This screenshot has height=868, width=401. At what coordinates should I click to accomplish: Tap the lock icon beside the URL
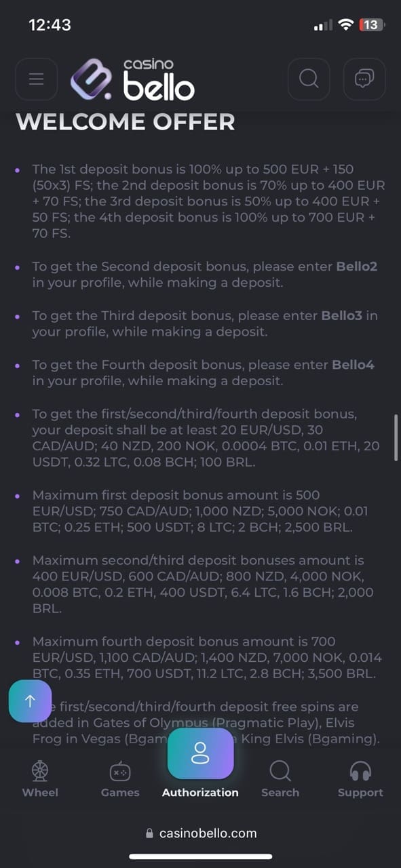pos(150,833)
